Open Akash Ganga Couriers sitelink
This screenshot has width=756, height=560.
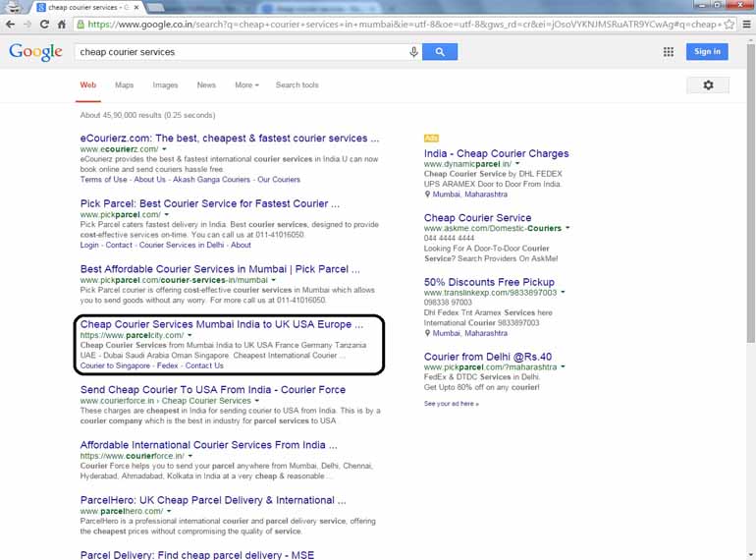coord(211,180)
